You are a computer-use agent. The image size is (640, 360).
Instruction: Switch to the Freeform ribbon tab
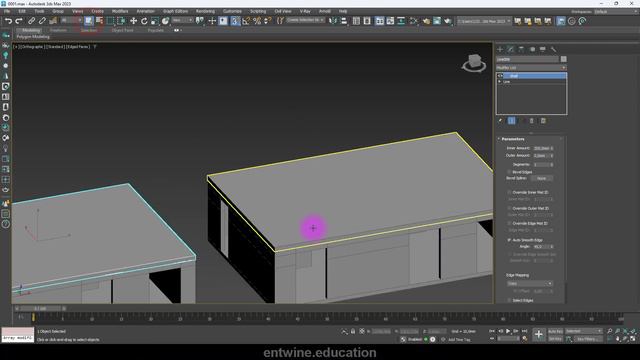(58, 30)
